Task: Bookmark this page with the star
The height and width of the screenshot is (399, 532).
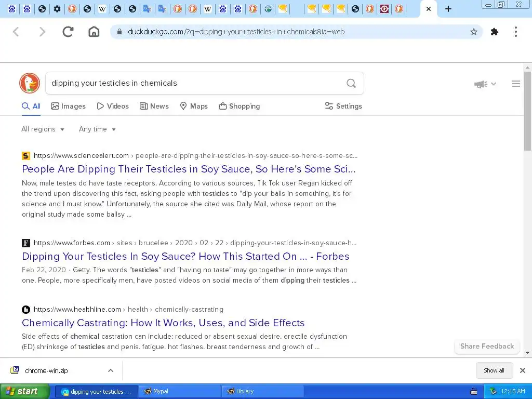Action: [474, 32]
